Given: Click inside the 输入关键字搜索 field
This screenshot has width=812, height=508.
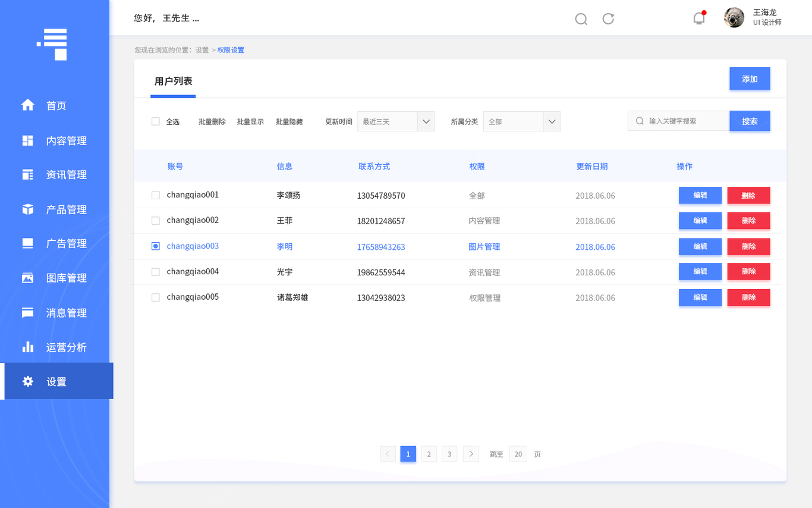Looking at the screenshot, I should pos(679,121).
